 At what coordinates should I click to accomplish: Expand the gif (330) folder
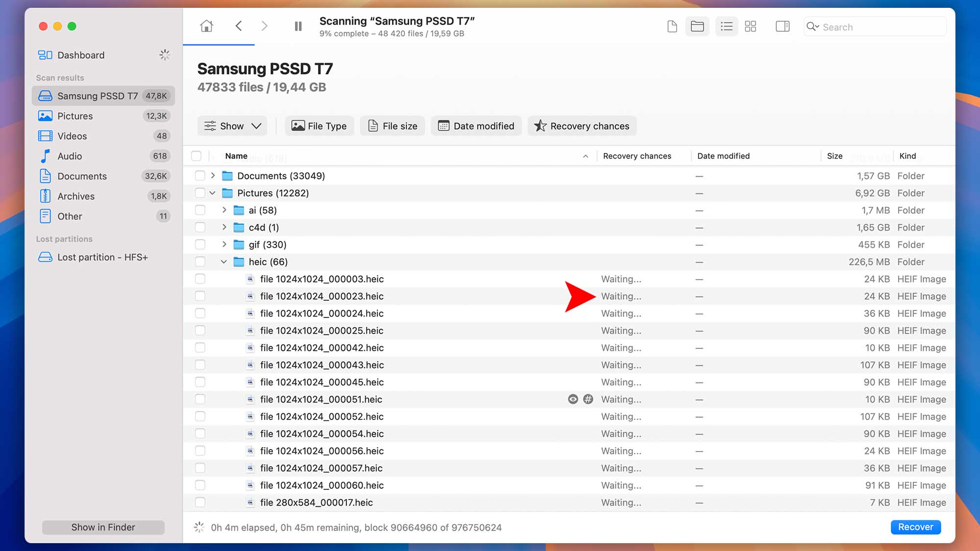pyautogui.click(x=224, y=244)
